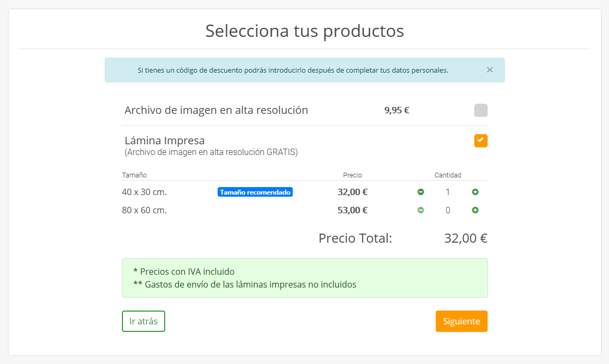Increase quantity of 40 x 30 cm print

(x=475, y=192)
